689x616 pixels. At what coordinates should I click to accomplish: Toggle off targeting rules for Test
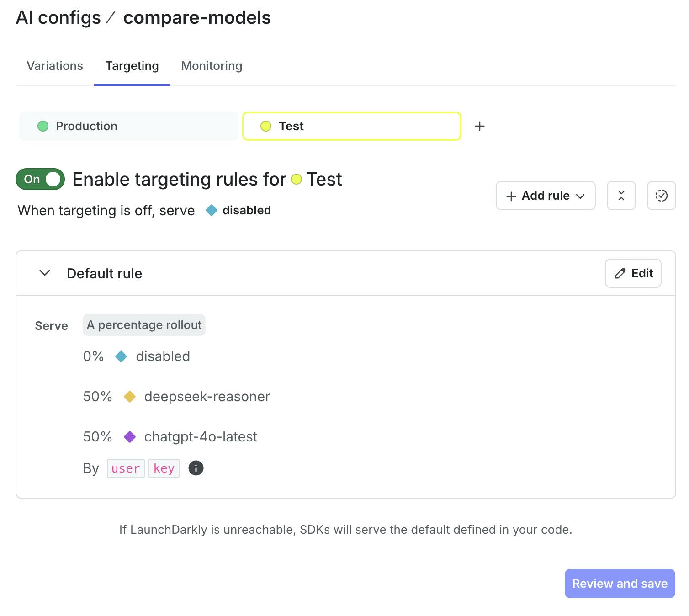click(40, 179)
